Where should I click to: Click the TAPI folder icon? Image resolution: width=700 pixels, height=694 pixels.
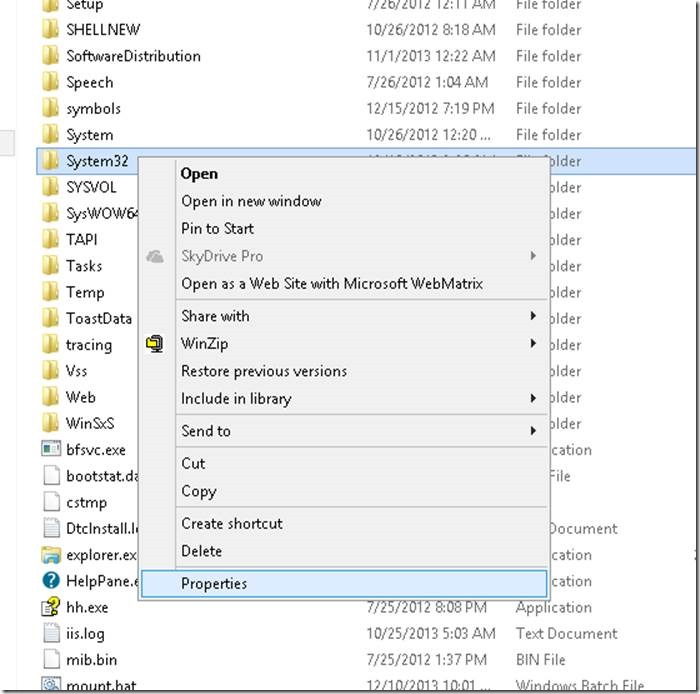[50, 240]
